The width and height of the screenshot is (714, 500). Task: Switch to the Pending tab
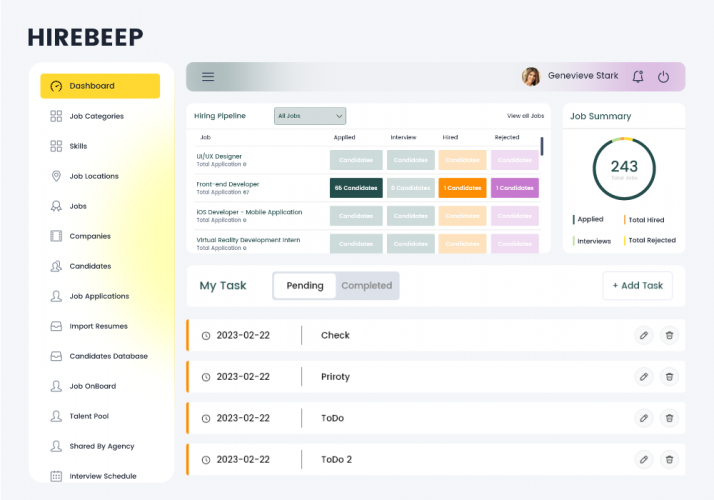305,286
